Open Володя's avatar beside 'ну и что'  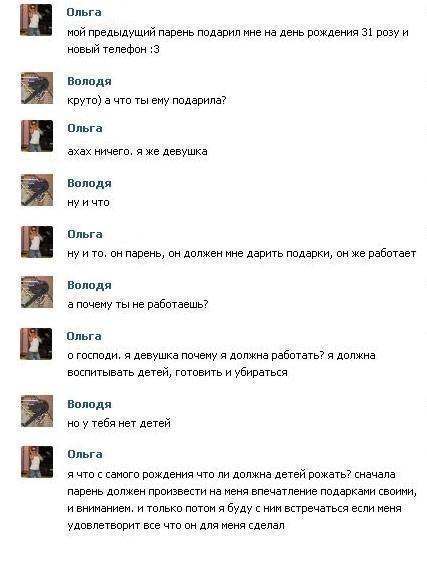[x=37, y=190]
